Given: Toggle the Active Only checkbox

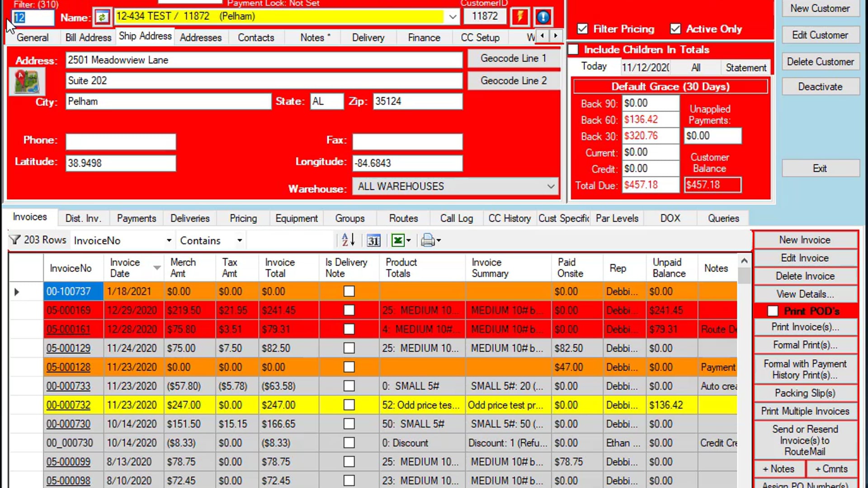Looking at the screenshot, I should coord(675,29).
